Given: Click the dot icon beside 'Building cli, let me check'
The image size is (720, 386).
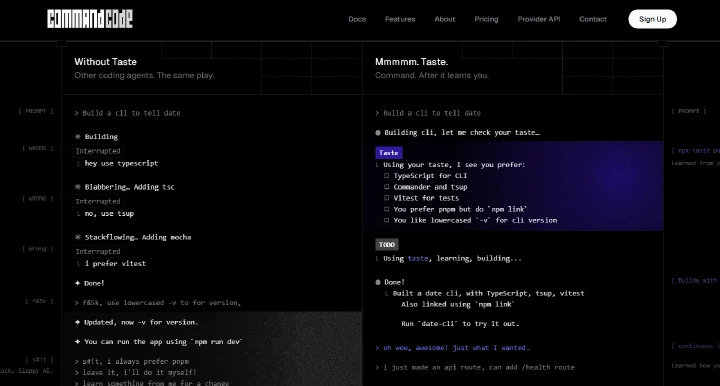Looking at the screenshot, I should point(378,133).
